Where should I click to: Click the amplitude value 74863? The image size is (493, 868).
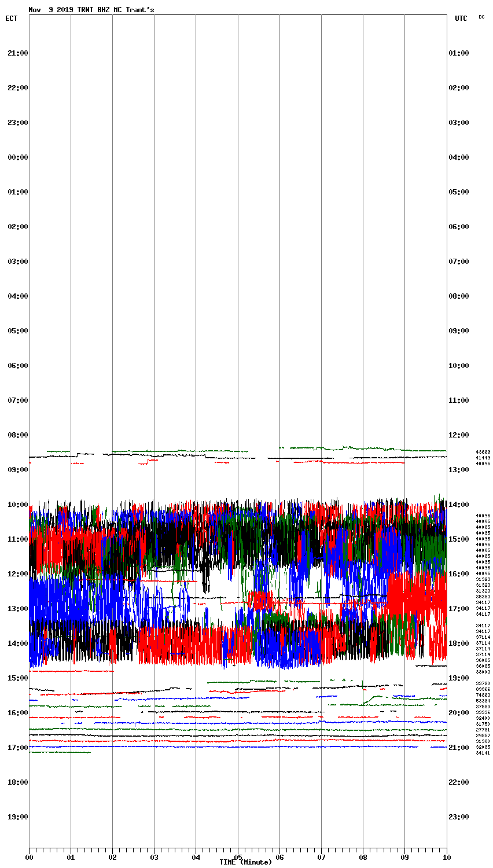pyautogui.click(x=483, y=695)
